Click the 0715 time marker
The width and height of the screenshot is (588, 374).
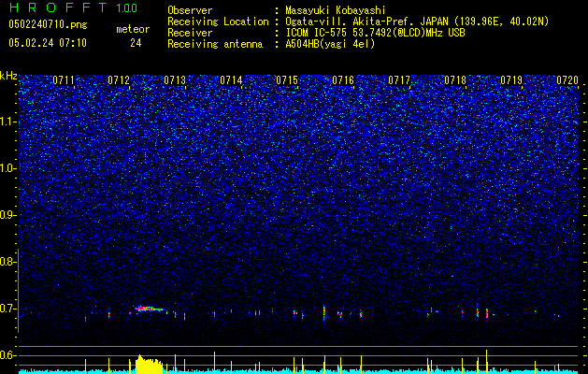(x=287, y=80)
